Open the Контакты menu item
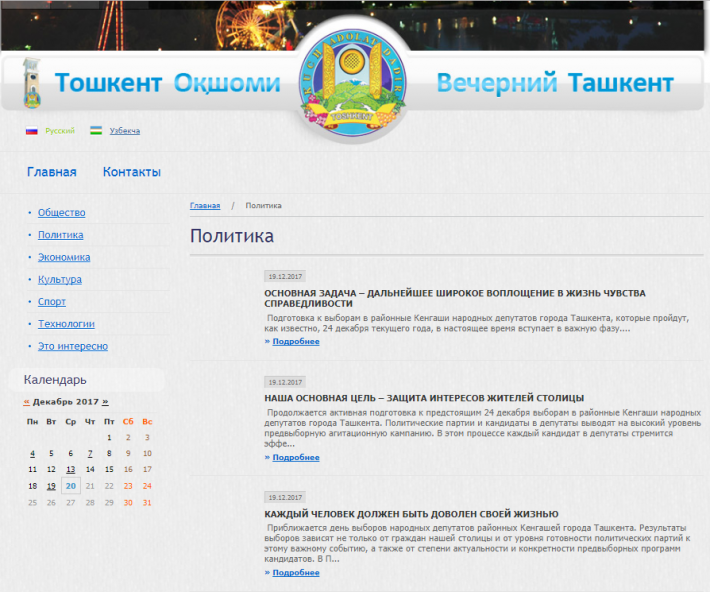 tap(131, 172)
